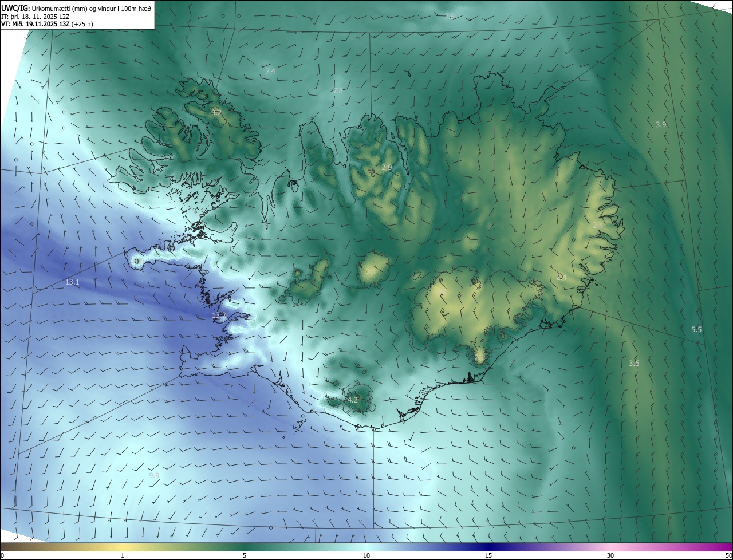
Task: Click the 9.9 value label
Action: 154,476
